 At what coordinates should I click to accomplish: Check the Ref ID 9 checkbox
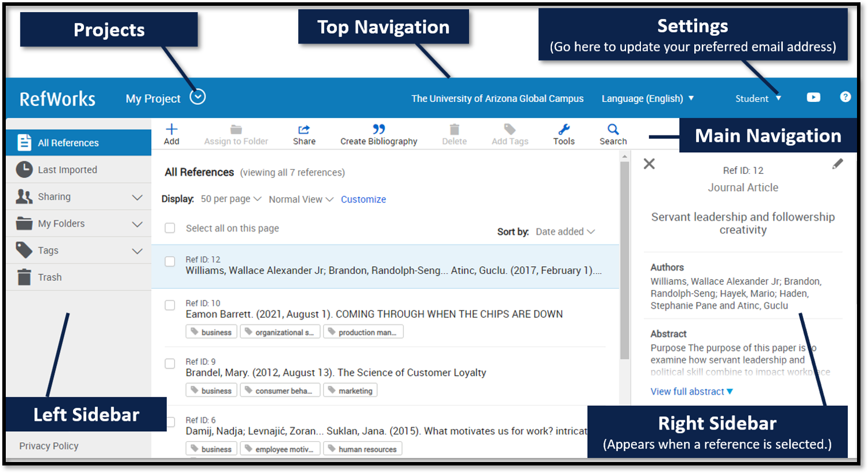coord(170,364)
